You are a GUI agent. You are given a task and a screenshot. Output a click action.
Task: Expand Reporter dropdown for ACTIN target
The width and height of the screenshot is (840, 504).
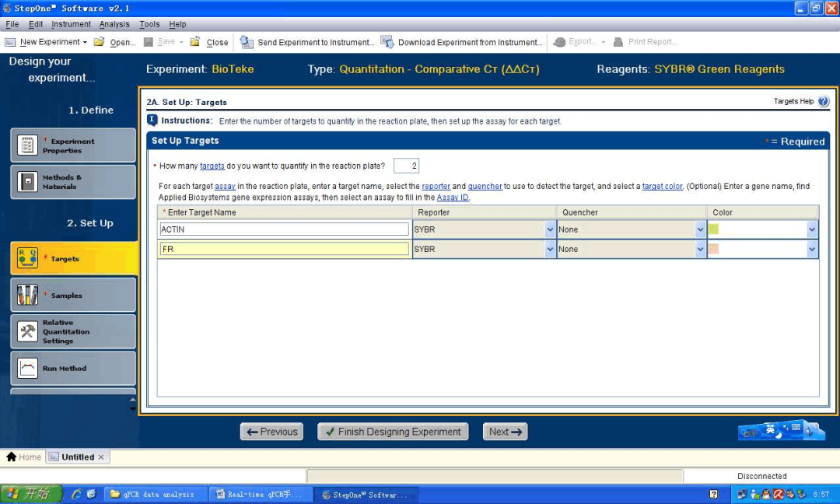(x=550, y=229)
